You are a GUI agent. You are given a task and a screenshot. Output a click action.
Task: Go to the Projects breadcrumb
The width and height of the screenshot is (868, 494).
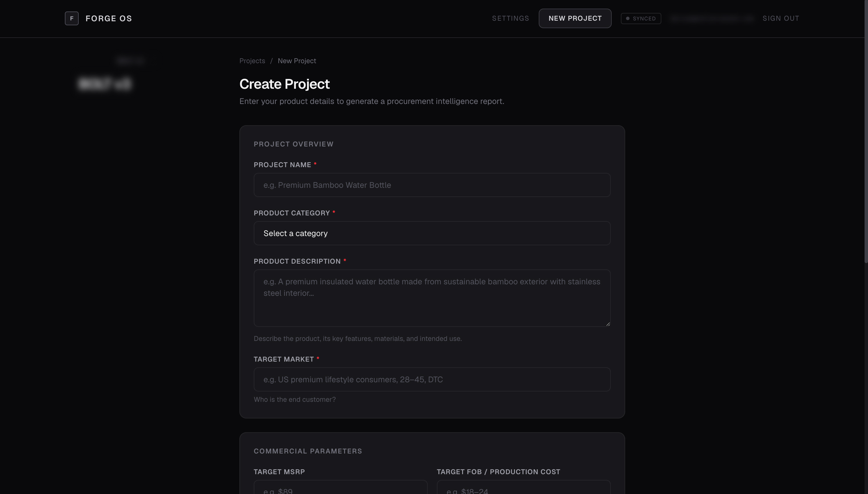coord(252,61)
